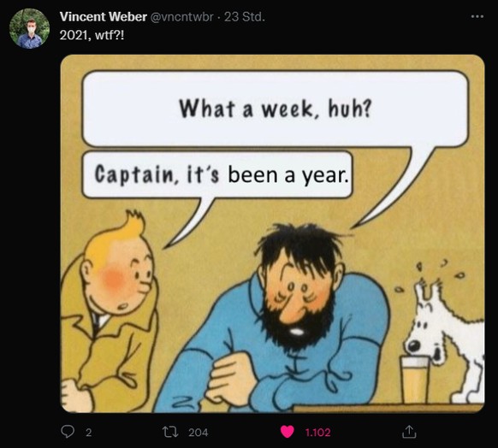Screen dimensions: 498x448
Task: Click the beer glass in cartoon
Action: pos(414,380)
